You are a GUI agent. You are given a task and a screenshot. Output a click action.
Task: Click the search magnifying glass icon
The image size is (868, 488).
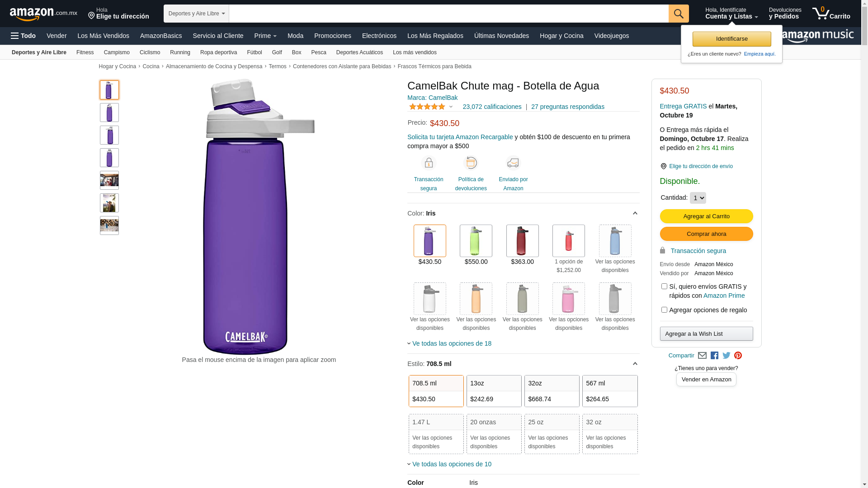679,14
